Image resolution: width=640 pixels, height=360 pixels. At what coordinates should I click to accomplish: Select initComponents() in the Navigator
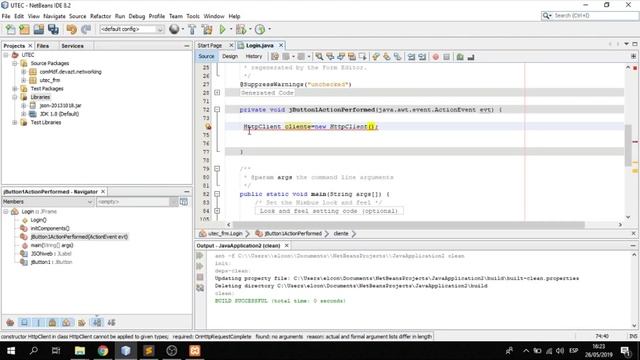click(50, 228)
